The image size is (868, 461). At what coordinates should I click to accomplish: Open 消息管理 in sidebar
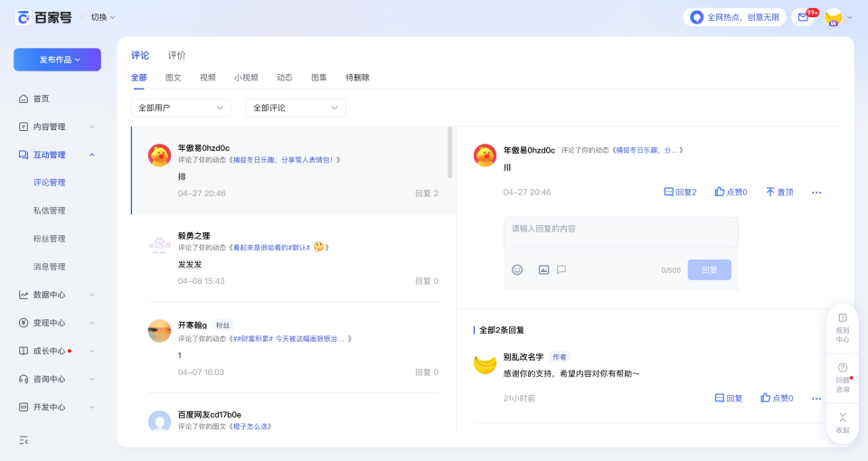tap(49, 267)
